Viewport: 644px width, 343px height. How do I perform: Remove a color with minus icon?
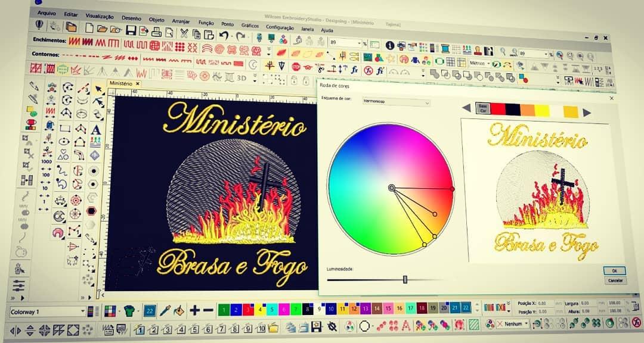tap(208, 311)
